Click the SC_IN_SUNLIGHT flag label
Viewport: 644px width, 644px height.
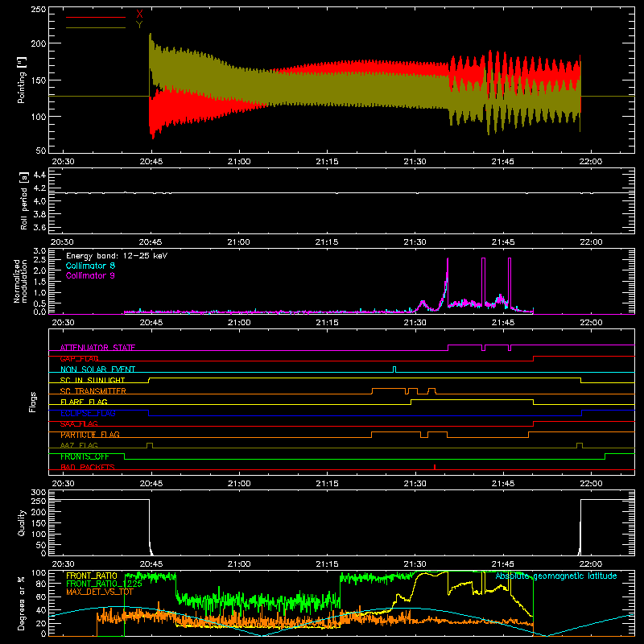pos(93,380)
